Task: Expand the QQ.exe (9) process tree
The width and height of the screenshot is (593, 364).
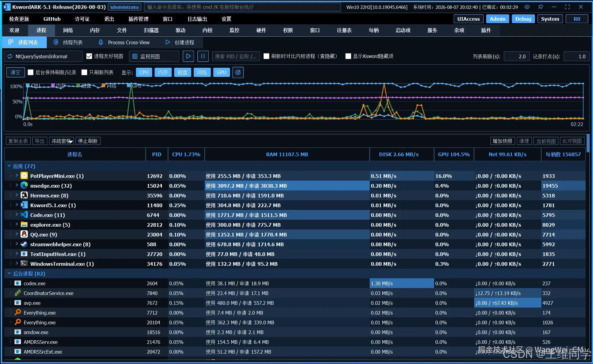Action: pyautogui.click(x=16, y=234)
